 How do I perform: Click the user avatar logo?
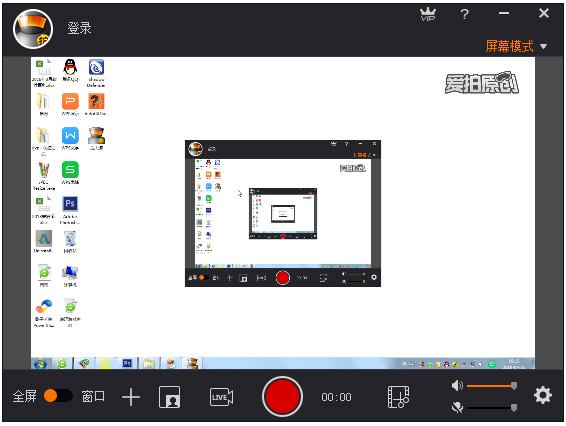point(33,29)
